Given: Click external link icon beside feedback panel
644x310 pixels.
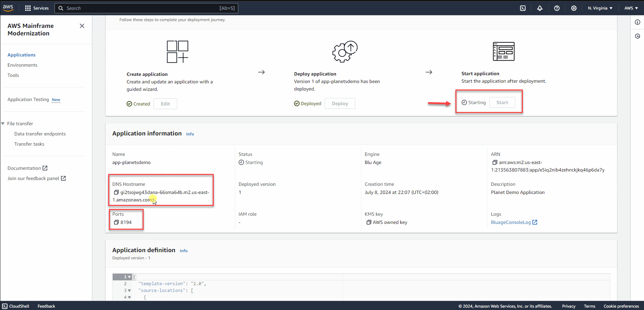Looking at the screenshot, I should [x=63, y=178].
